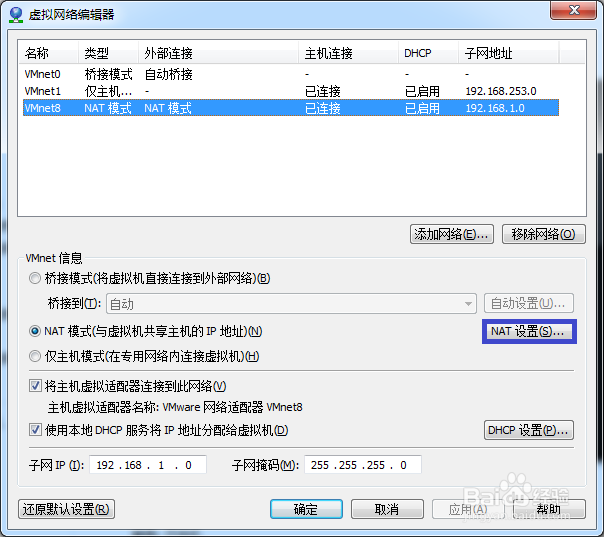Screen dimensions: 604x537
Task: Click 桥接模式 type cell of VMnet0
Action: pyautogui.click(x=108, y=74)
